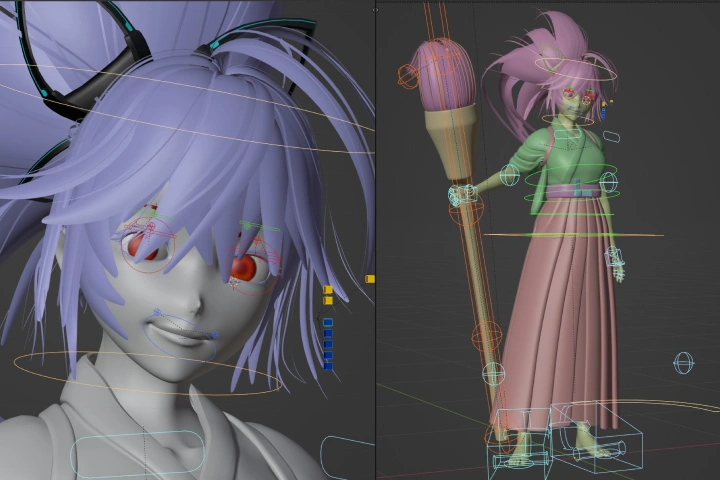Select the orange neck ring below the chin in close-up
This screenshot has height=480, width=720.
[148, 373]
